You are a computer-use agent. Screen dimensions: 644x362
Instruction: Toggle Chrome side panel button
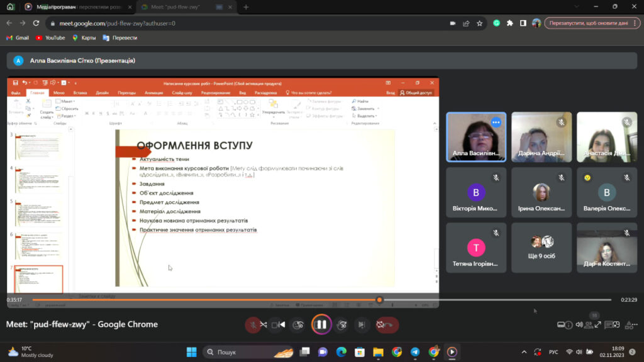coord(523,23)
